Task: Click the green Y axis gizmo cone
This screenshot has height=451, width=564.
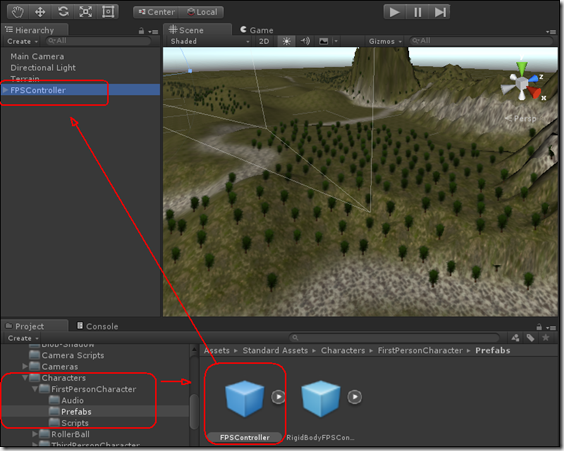Action: tap(522, 68)
